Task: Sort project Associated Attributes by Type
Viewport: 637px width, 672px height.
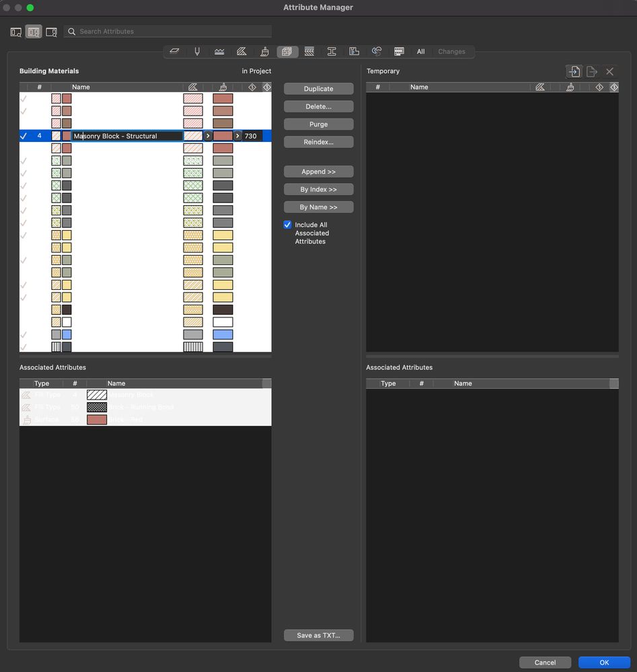Action: tap(42, 383)
